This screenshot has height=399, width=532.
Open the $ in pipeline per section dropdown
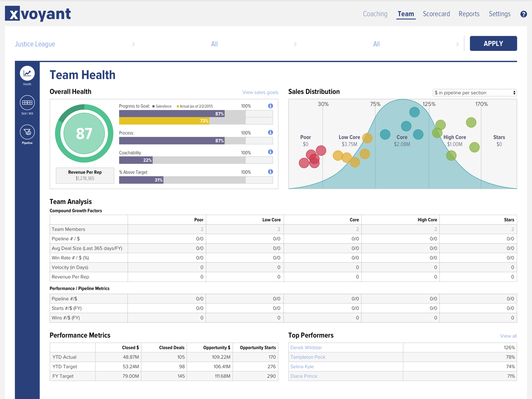(474, 93)
